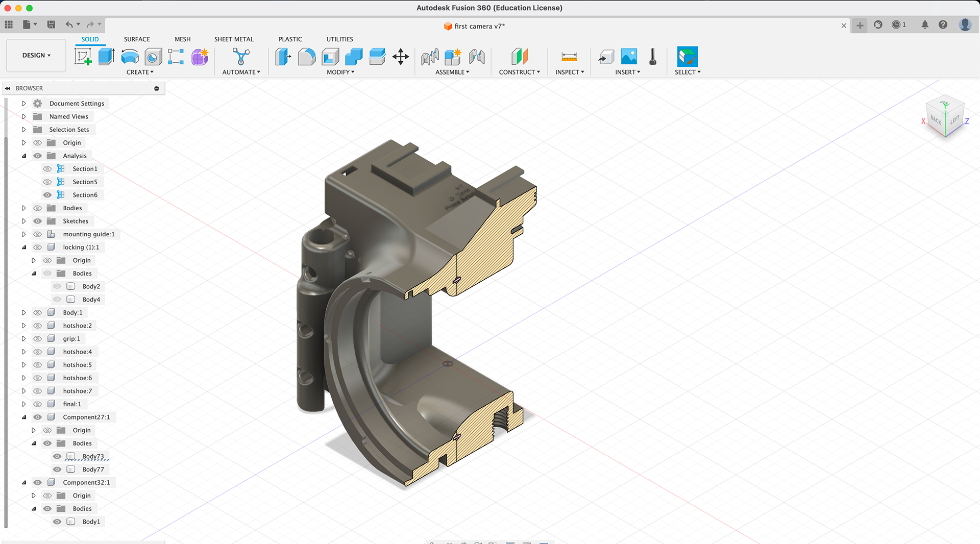Screen dimensions: 980x544
Task: Add a new design tab
Action: coord(860,25)
